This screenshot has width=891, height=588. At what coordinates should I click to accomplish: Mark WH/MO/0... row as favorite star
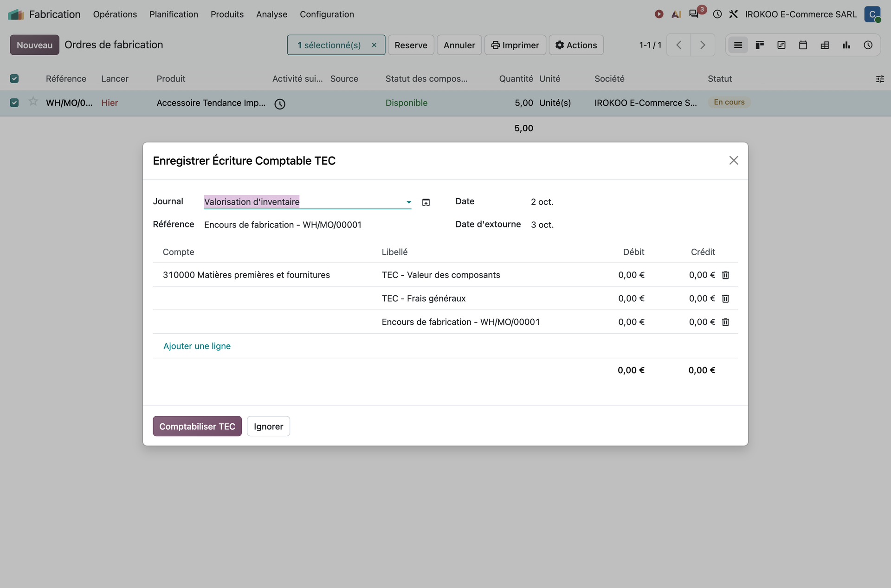coord(33,102)
